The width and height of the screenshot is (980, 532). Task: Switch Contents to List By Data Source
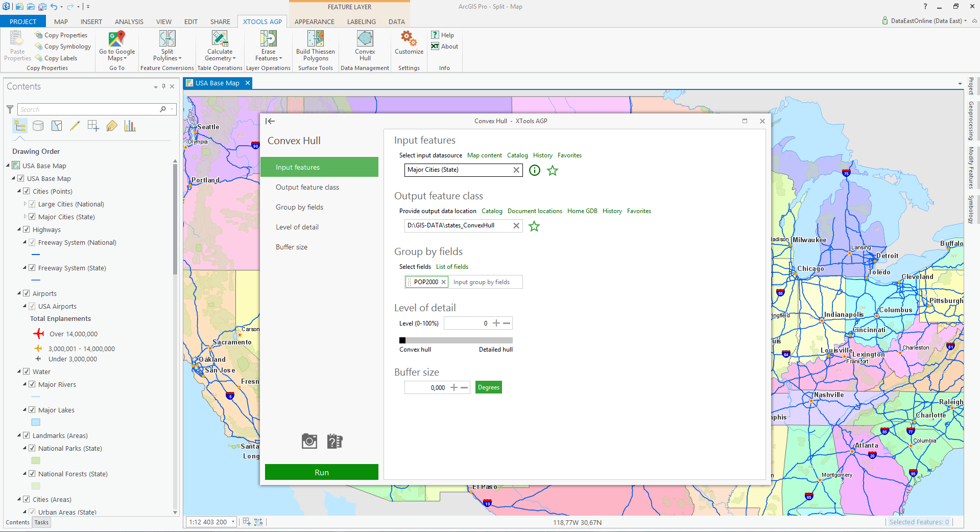(38, 126)
